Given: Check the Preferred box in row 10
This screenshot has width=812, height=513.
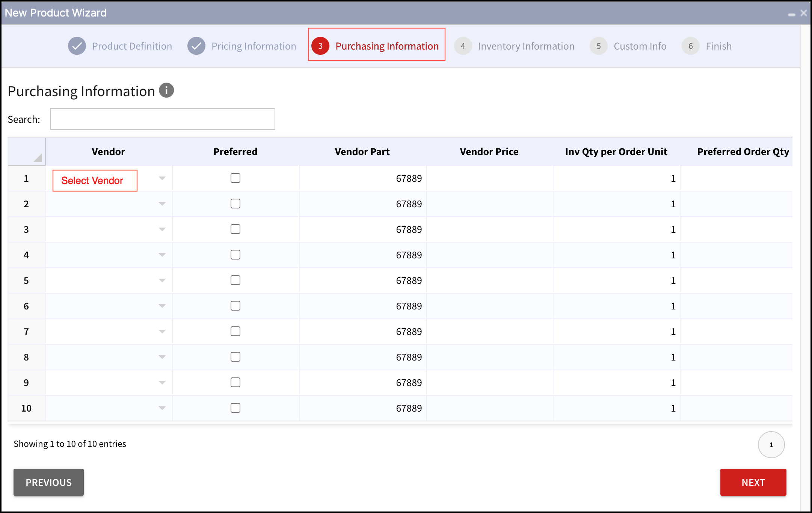Looking at the screenshot, I should coord(235,408).
